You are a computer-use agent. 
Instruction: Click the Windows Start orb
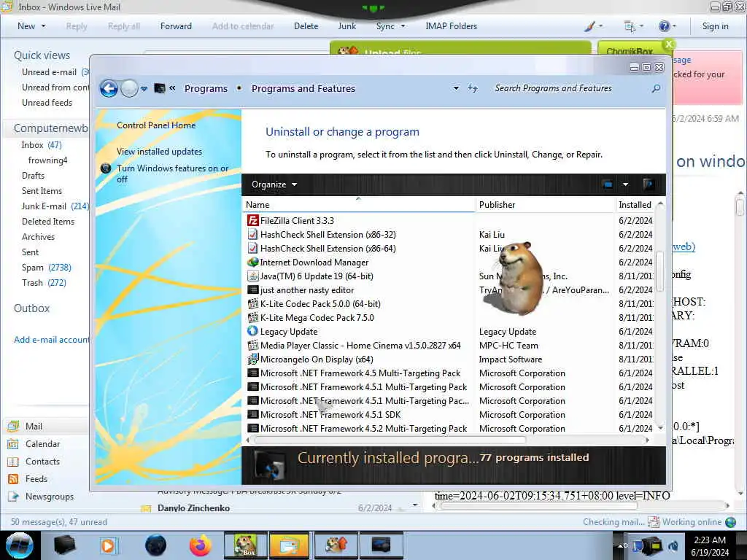coord(20,545)
